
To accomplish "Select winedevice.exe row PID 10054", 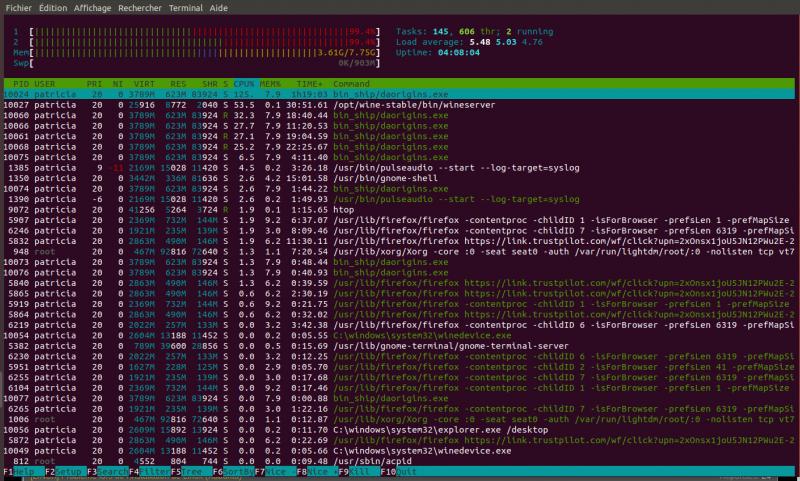I will click(399, 335).
